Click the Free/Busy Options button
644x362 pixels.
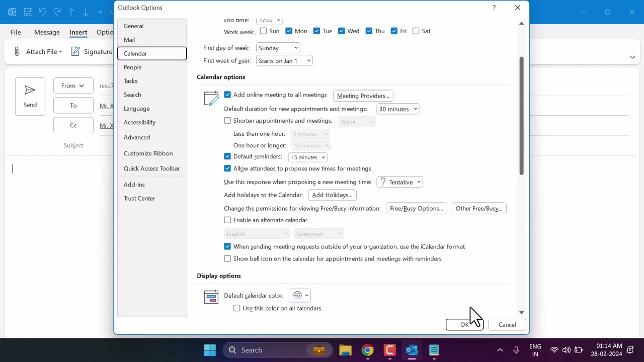pyautogui.click(x=417, y=208)
